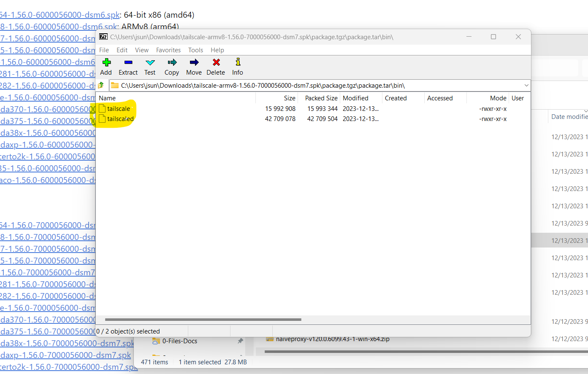The height and width of the screenshot is (374, 588).
Task: Select the tailscaled file name
Action: 120,118
